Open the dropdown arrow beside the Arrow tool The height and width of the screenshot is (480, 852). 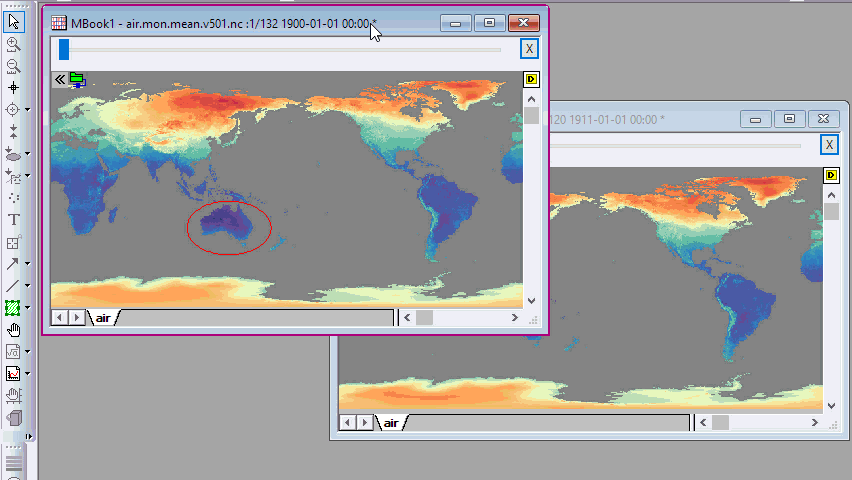coord(27,264)
